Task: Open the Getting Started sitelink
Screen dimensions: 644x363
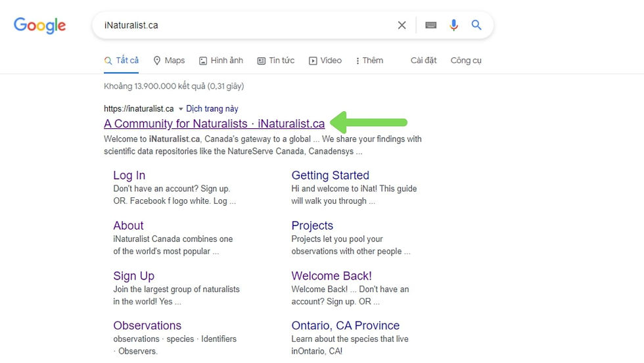Action: [x=330, y=176]
